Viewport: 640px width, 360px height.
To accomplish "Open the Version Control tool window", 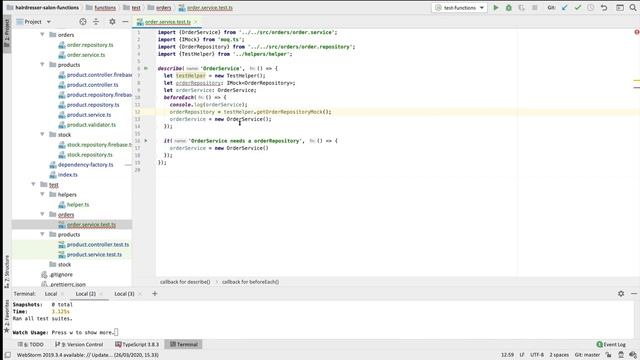I will pyautogui.click(x=79, y=344).
